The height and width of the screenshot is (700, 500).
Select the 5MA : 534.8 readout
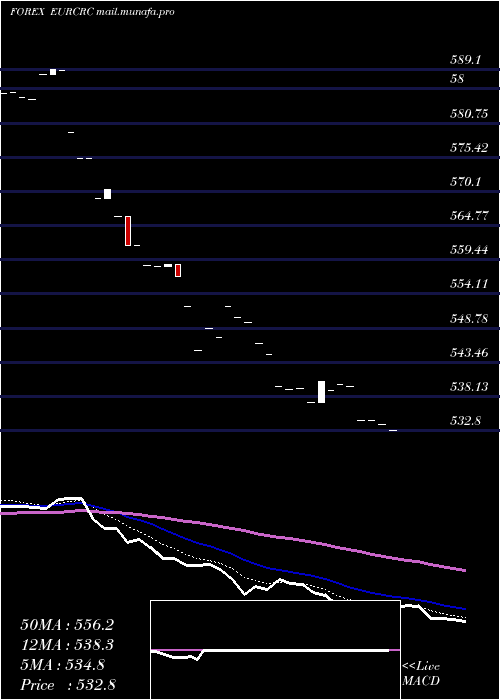[62, 665]
